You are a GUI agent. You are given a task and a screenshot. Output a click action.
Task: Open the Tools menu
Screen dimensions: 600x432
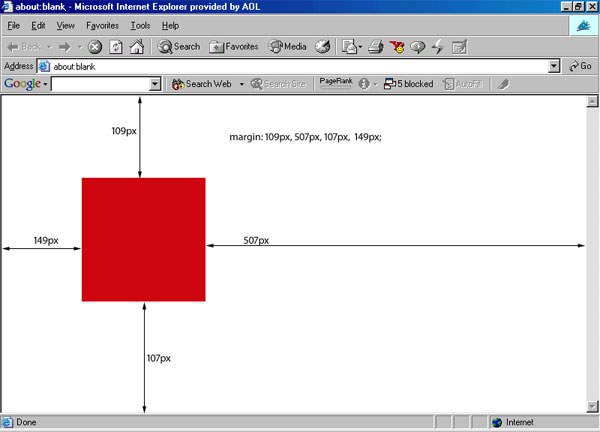141,25
